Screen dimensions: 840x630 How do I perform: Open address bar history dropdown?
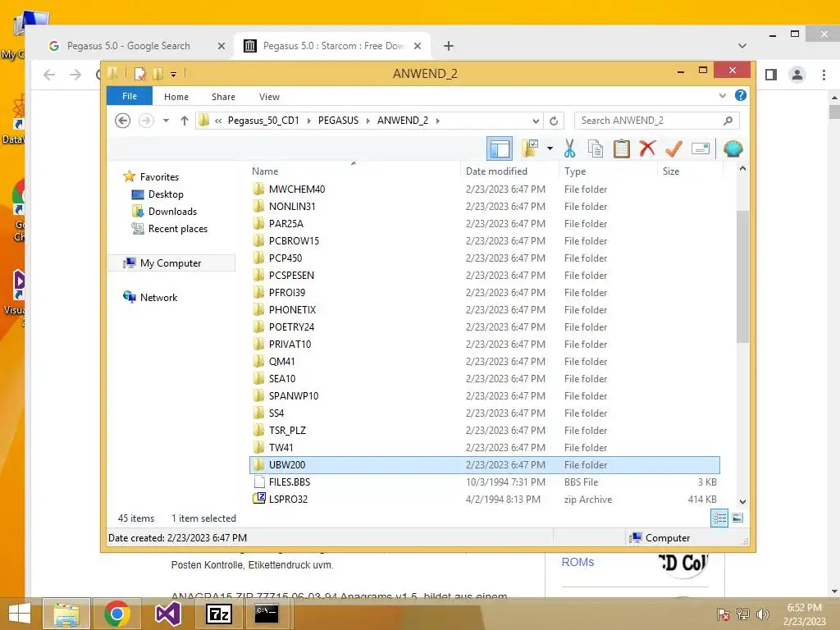[536, 121]
